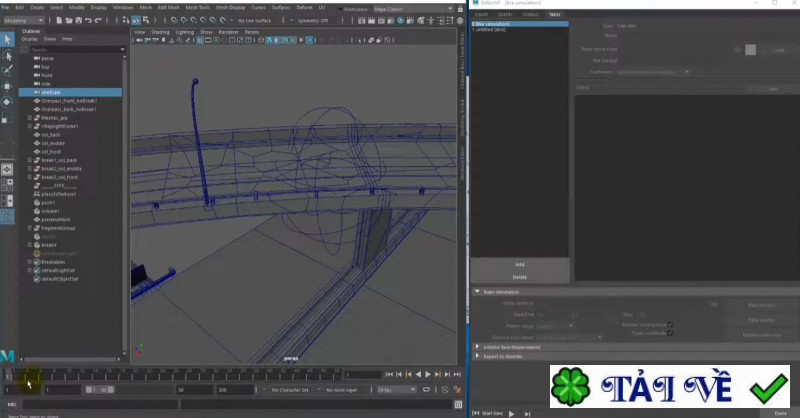Click the Delete button below Add

pos(519,276)
